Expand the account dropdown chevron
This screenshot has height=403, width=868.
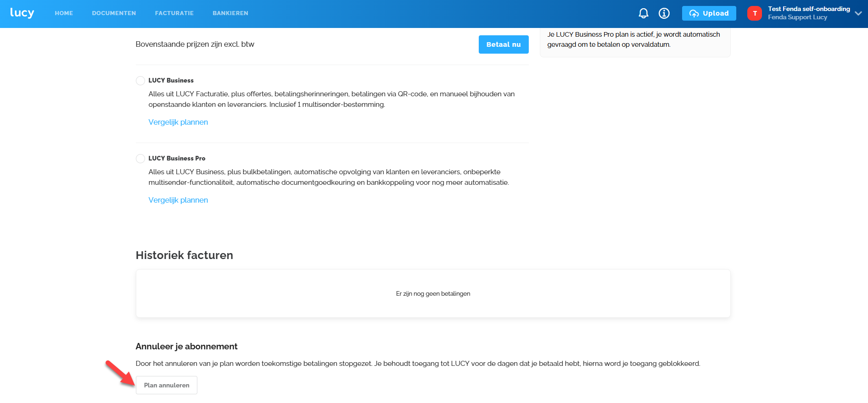(x=858, y=13)
